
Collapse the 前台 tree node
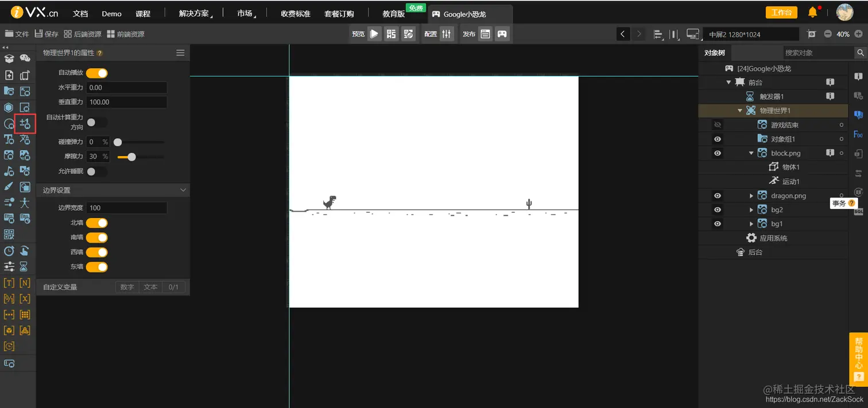(728, 83)
